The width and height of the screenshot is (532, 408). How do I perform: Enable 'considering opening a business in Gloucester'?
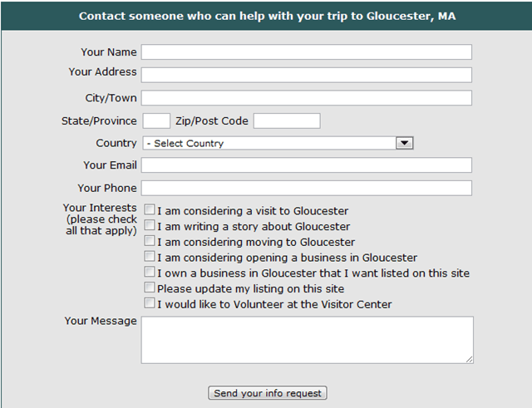150,257
